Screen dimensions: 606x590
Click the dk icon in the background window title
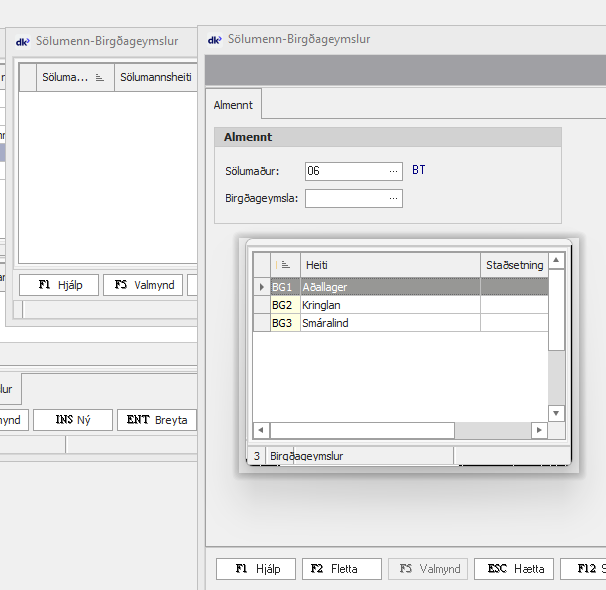[22, 41]
